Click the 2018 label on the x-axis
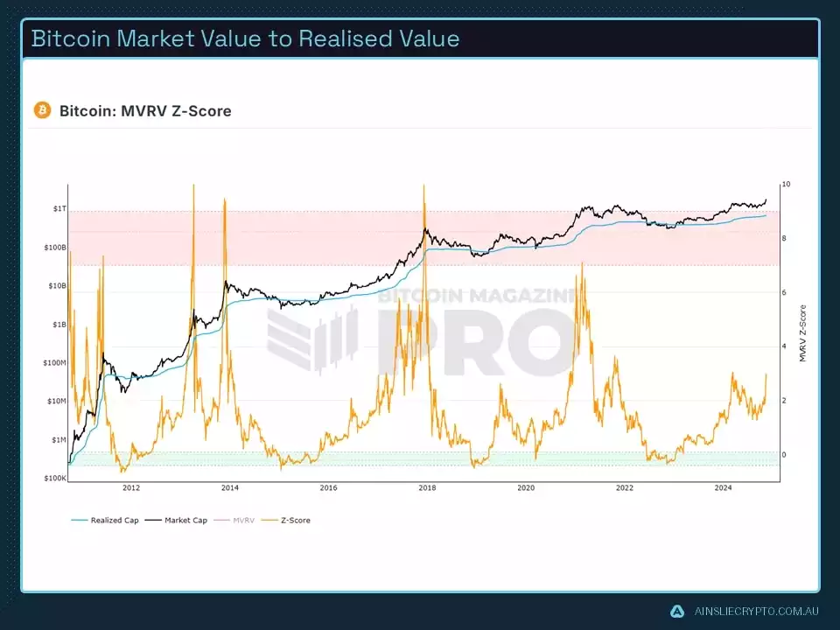The width and height of the screenshot is (840, 630). (x=427, y=489)
